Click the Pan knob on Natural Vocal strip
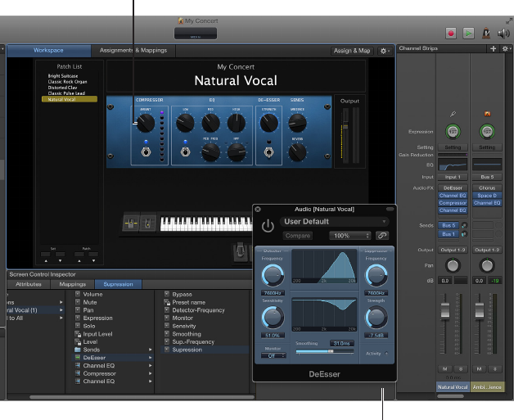The height and width of the screenshot is (420, 514). (x=453, y=266)
